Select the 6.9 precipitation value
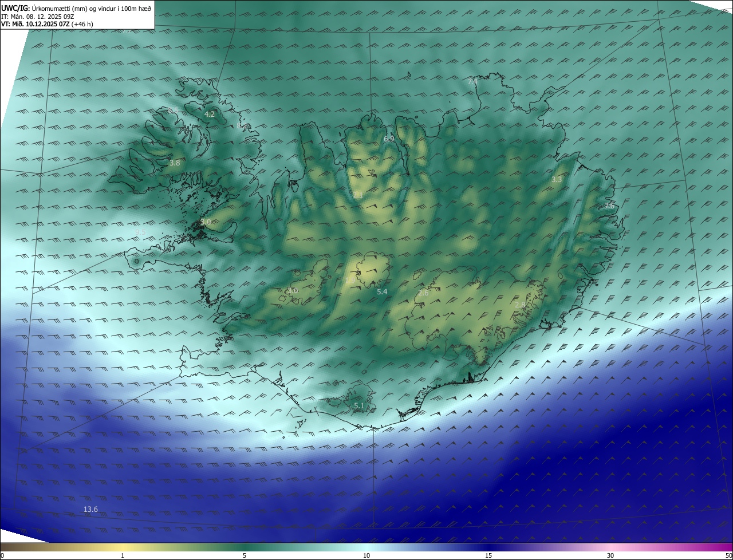This screenshot has width=733, height=560. pyautogui.click(x=389, y=139)
